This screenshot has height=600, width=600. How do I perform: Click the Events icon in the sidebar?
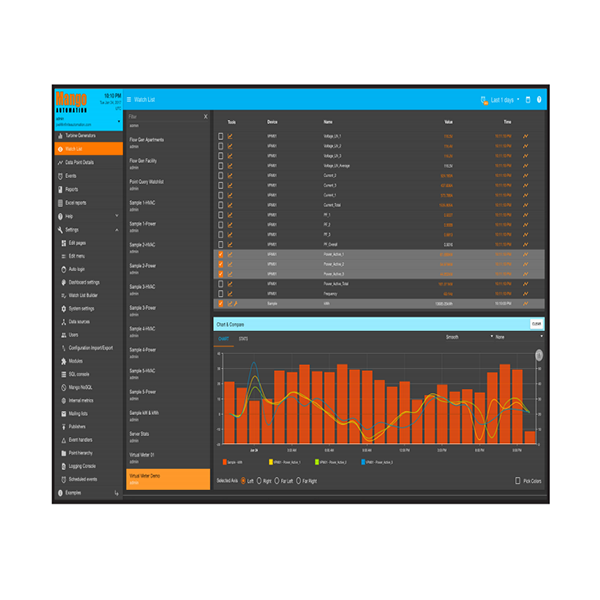tap(60, 176)
